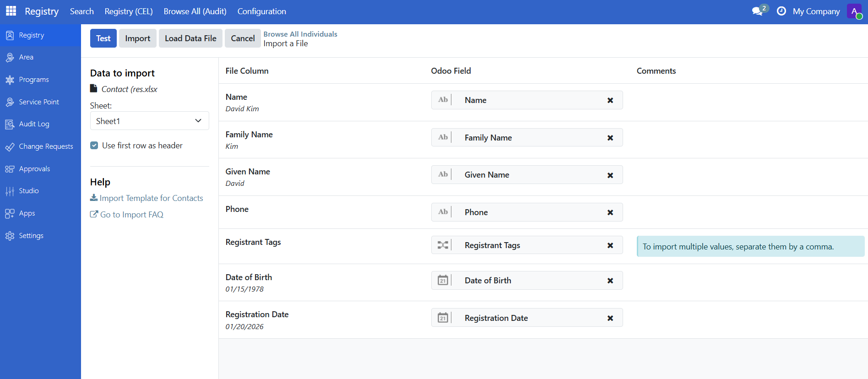Toggle Use first row as header
Viewport: 868px width, 379px height.
[94, 146]
